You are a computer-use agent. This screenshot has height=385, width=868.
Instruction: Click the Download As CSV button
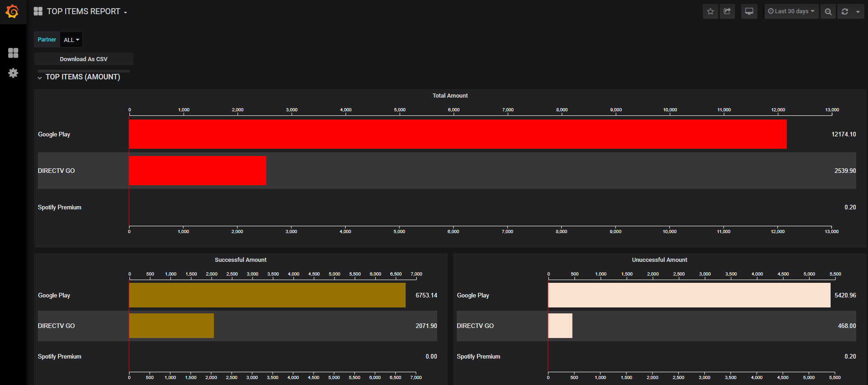(84, 59)
